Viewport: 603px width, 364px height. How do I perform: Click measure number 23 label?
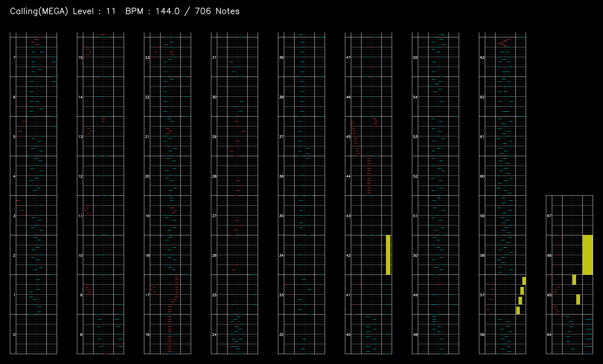click(x=147, y=57)
